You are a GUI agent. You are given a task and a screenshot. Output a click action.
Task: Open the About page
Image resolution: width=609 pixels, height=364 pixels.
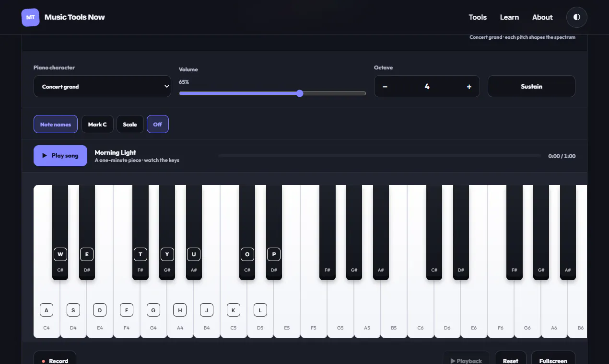point(542,17)
